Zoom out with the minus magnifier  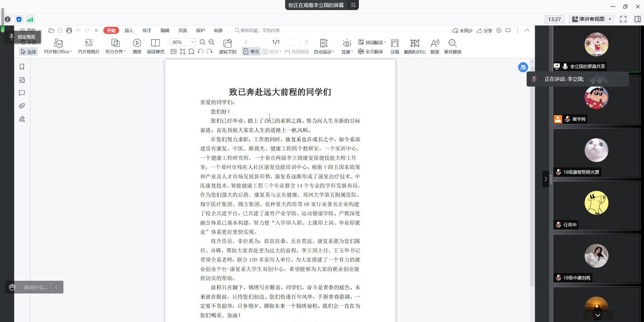[x=203, y=42]
